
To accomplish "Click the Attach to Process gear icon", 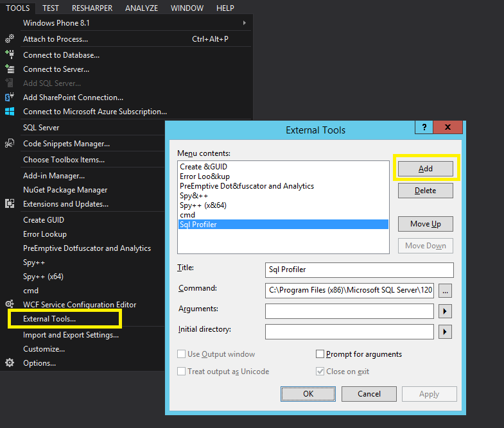I will [10, 39].
